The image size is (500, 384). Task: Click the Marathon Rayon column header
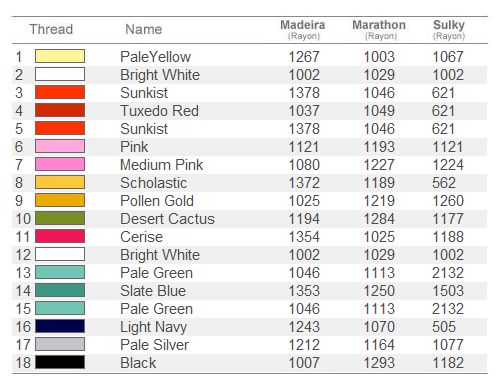pos(379,29)
